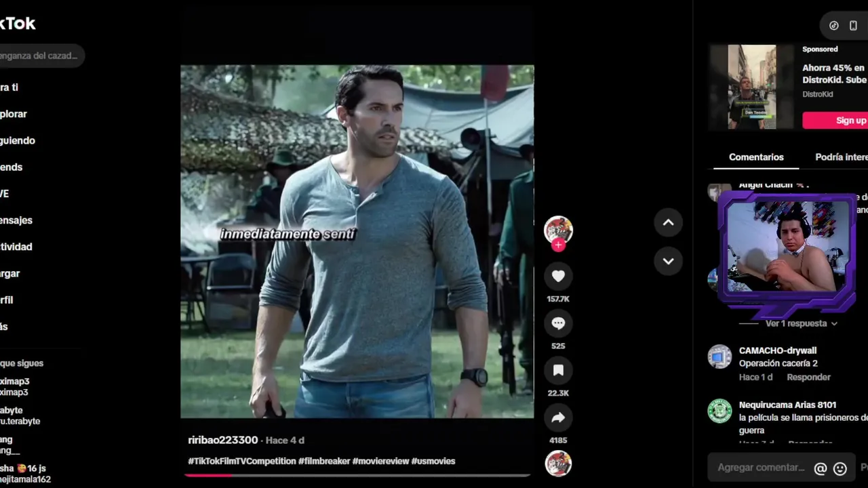Click the 'Ahorra 45% en DistroKid' ad title
Viewport: 868px width, 488px height.
835,74
